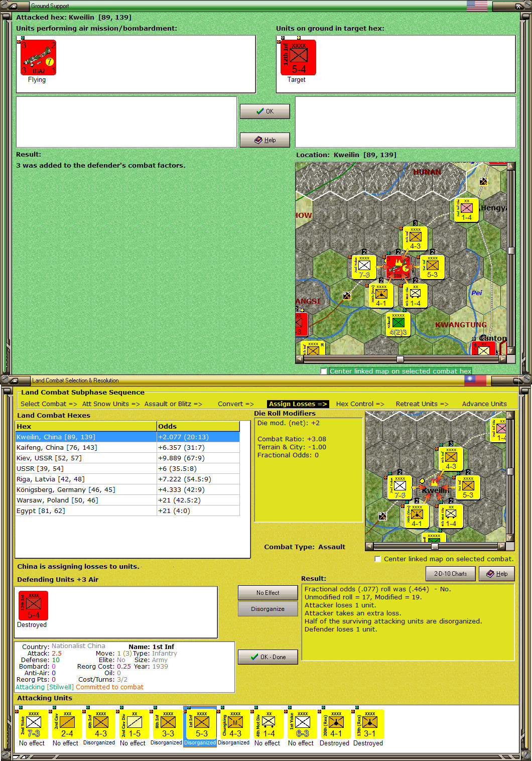Click OK in Ground Support window
This screenshot has width=532, height=761.
coord(265,111)
